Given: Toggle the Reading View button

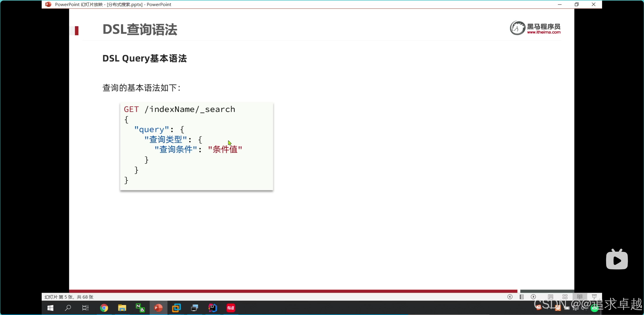Looking at the screenshot, I should click(580, 297).
